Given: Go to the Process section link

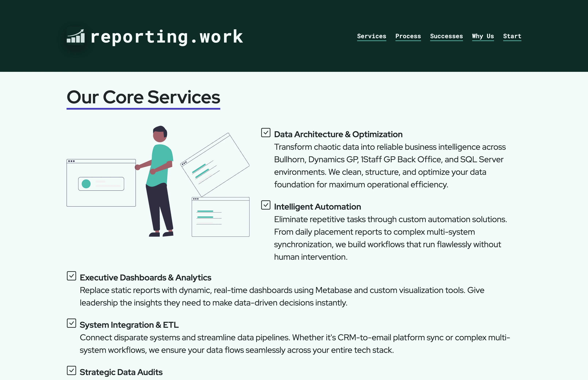Looking at the screenshot, I should tap(408, 36).
